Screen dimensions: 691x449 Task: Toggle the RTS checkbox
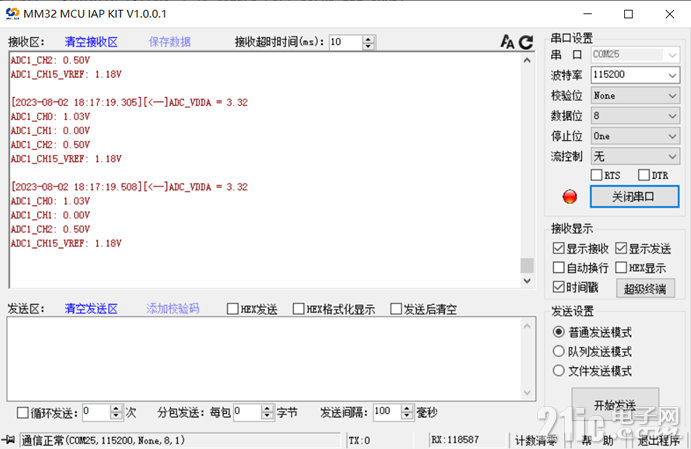596,175
